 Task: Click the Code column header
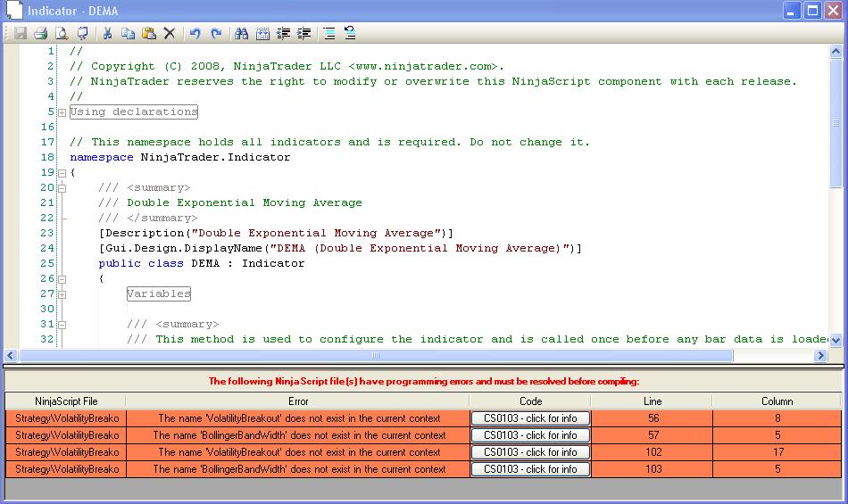point(530,401)
